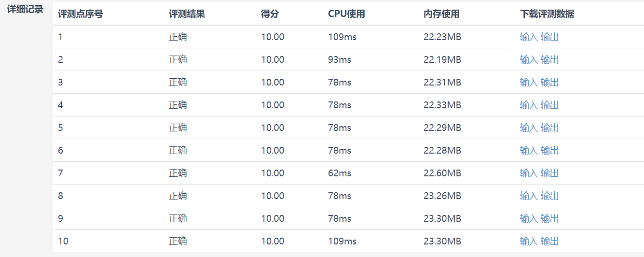Open 输出 link for test point 5
The height and width of the screenshot is (257, 644).
(x=549, y=128)
